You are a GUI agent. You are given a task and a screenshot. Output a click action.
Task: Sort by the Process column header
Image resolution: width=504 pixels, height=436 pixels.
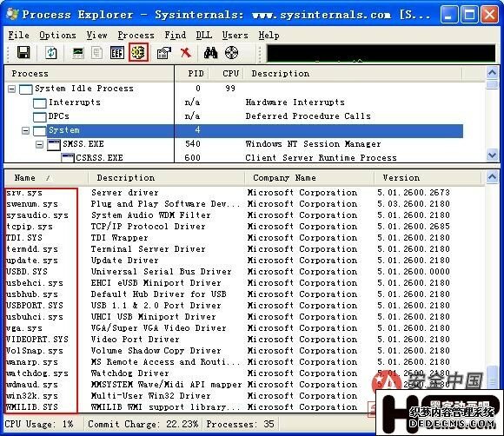tap(90, 74)
